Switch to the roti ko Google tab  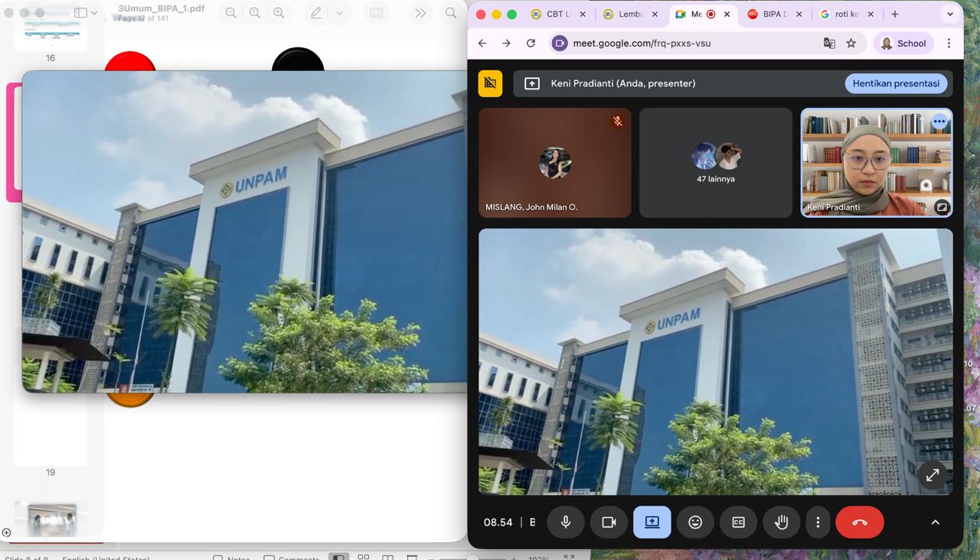[x=847, y=15]
